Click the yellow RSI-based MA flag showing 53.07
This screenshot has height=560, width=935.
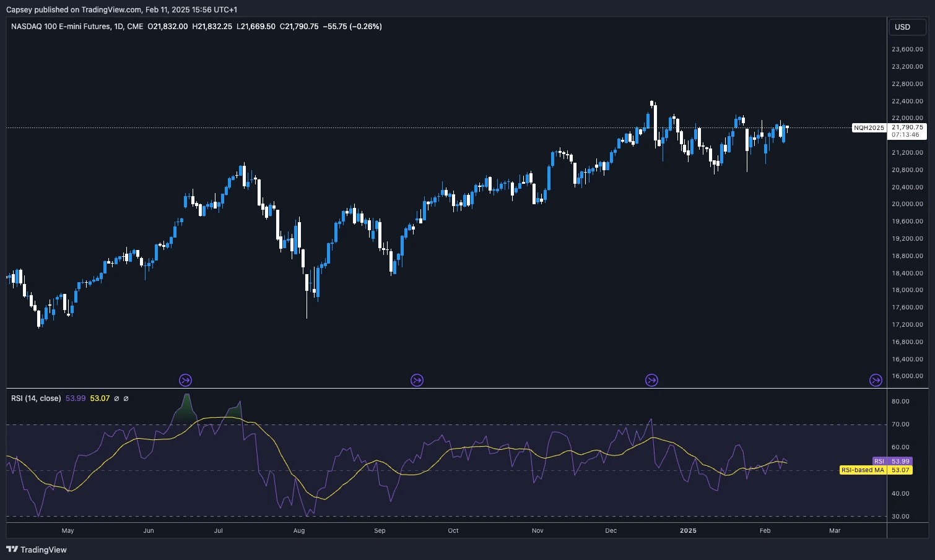875,470
